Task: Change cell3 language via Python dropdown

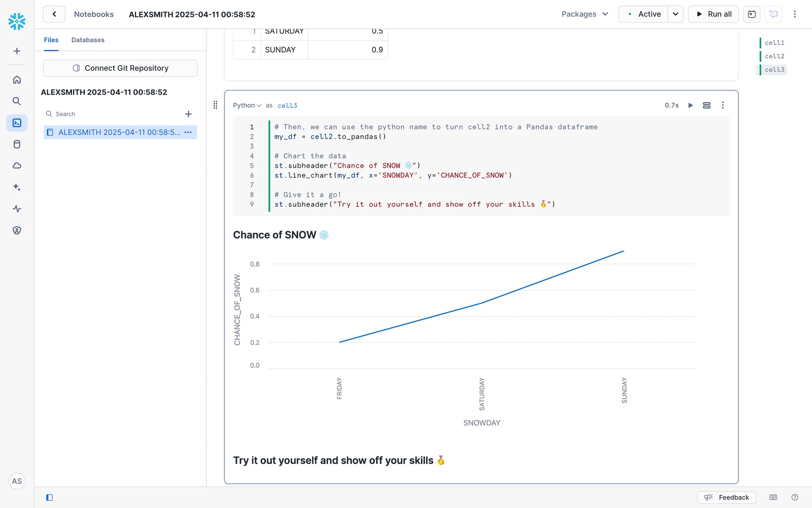Action: (x=247, y=105)
